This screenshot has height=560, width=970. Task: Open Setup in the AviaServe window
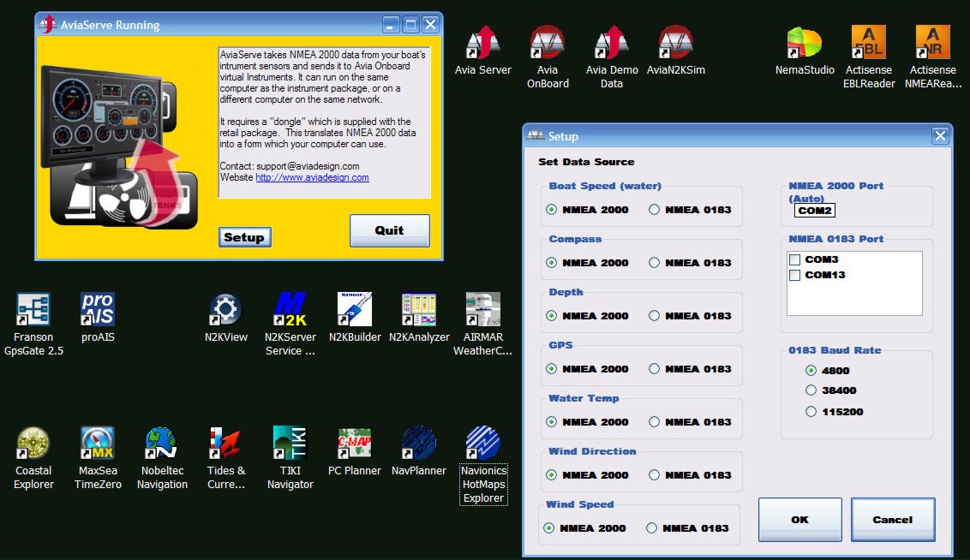pos(244,237)
